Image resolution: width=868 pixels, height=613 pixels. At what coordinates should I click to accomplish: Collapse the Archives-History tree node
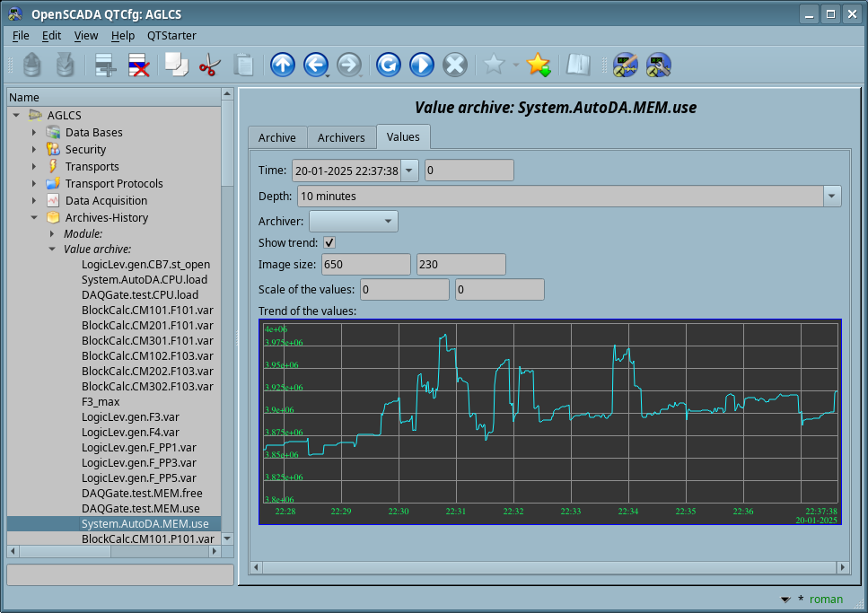[x=34, y=218]
